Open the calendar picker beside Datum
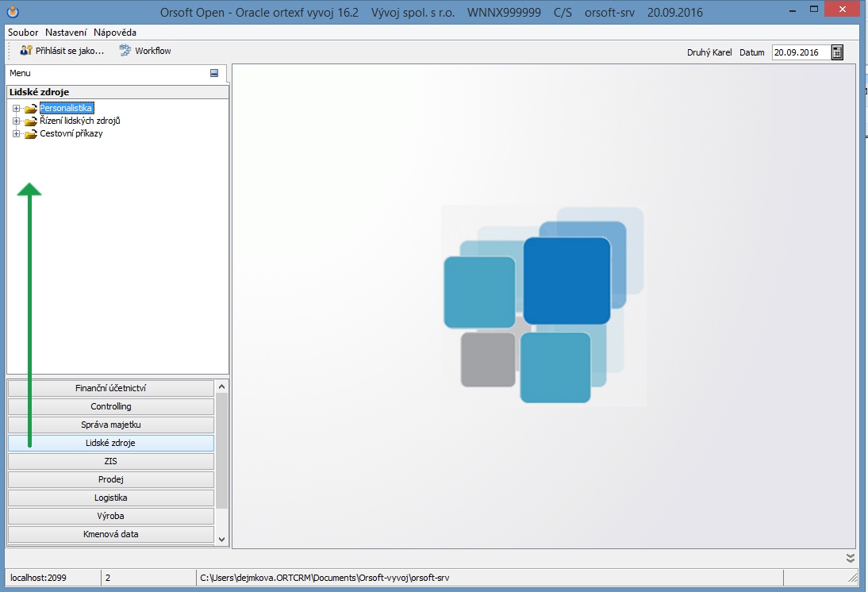Screen dimensions: 868x592 coord(837,52)
